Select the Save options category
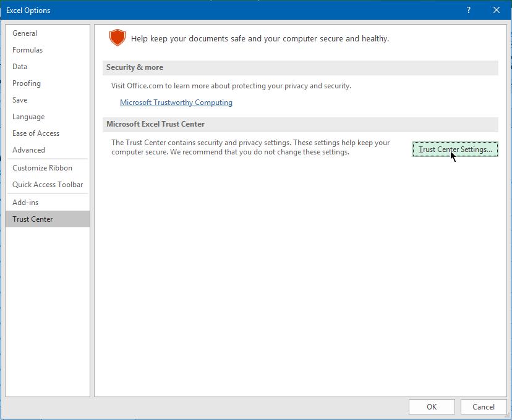Screen dimensions: 512x420 48,100
